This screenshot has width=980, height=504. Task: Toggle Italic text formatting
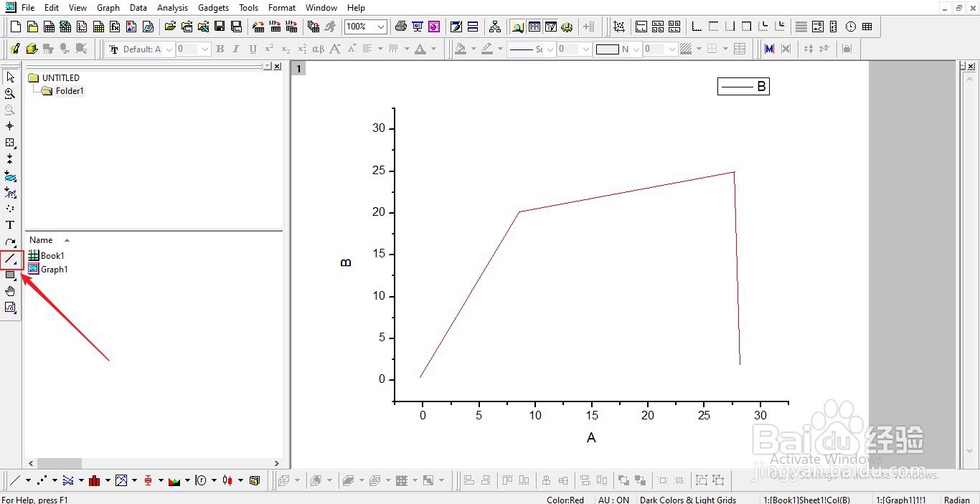pyautogui.click(x=236, y=49)
